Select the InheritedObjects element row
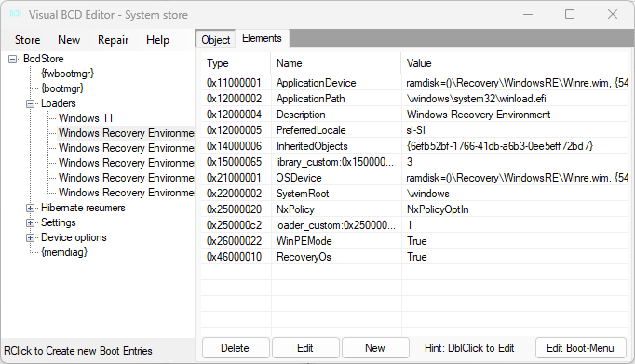Screen dimensions: 635x364 (x=414, y=146)
